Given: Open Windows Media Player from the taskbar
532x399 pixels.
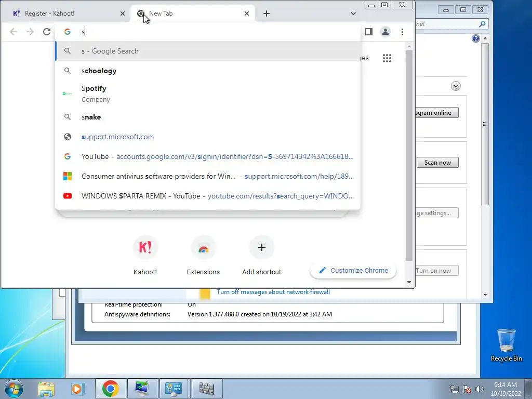Looking at the screenshot, I should [78, 389].
